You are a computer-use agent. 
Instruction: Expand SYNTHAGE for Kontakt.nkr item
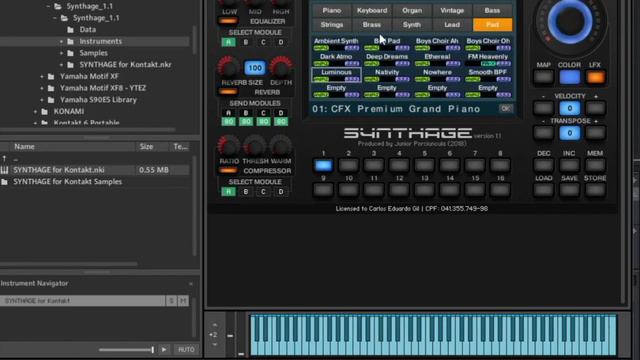(61, 64)
